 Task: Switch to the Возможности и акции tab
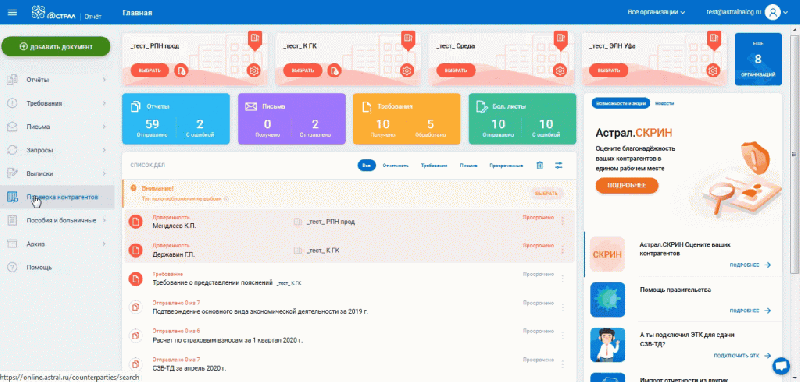621,104
